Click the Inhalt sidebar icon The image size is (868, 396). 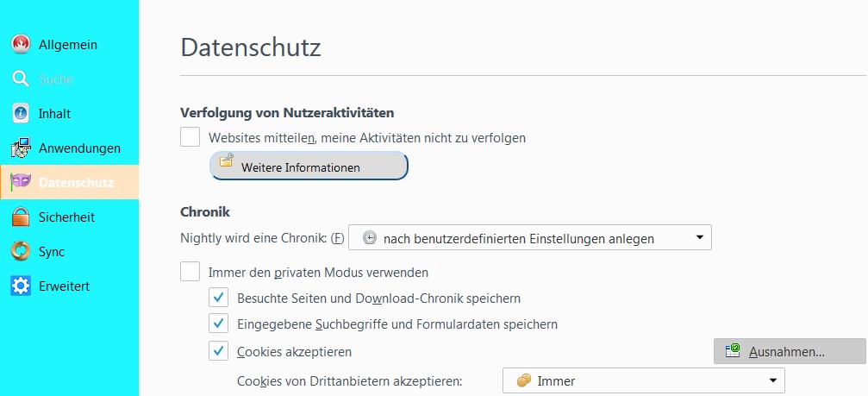pyautogui.click(x=21, y=114)
